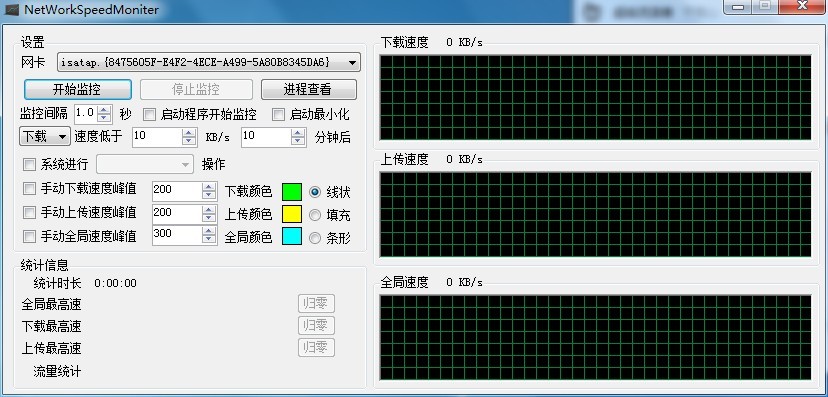The image size is (828, 397).
Task: Increase 手动全局速度峰值 spinner value
Action: [x=209, y=231]
